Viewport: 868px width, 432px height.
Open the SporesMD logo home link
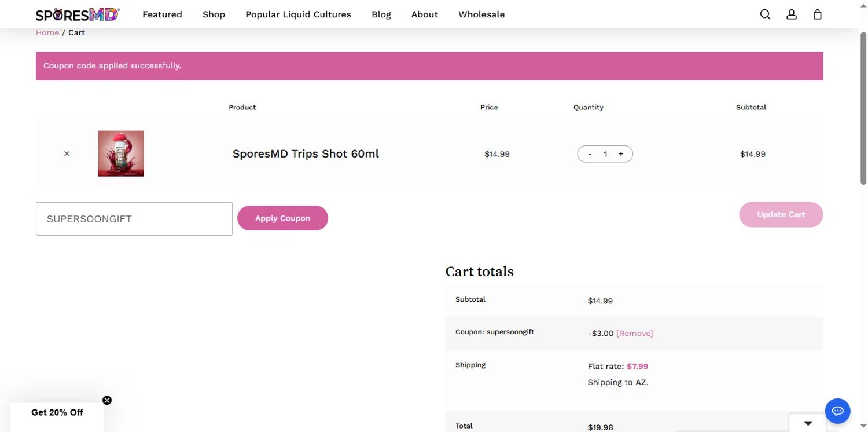(78, 14)
